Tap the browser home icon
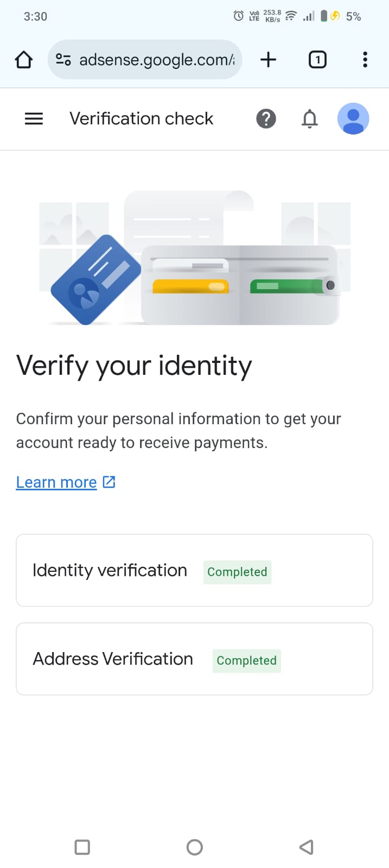Image resolution: width=389 pixels, height=868 pixels. click(x=23, y=60)
